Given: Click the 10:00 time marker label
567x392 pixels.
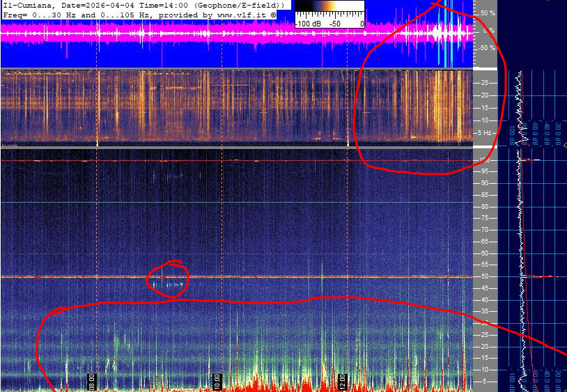Looking at the screenshot, I should pos(217,382).
